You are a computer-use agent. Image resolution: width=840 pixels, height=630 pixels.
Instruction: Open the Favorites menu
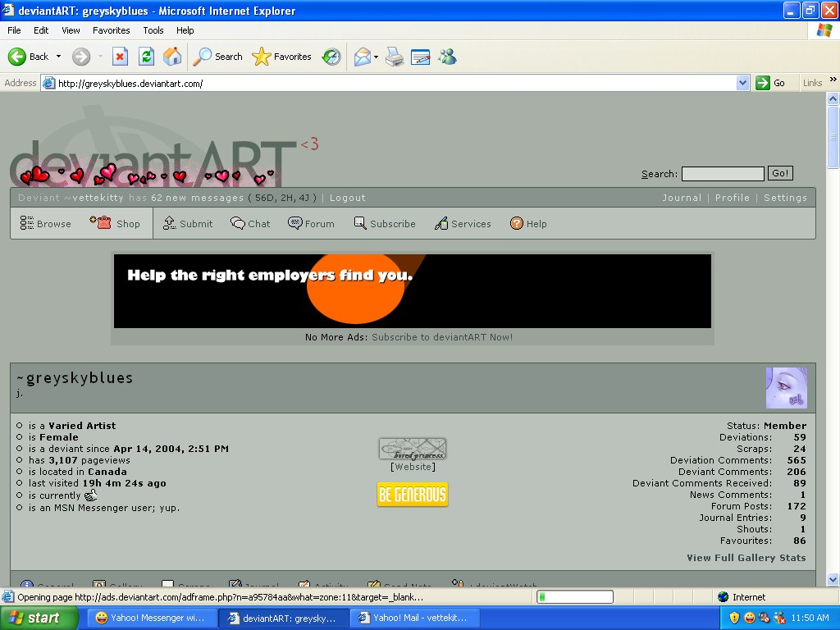click(111, 30)
